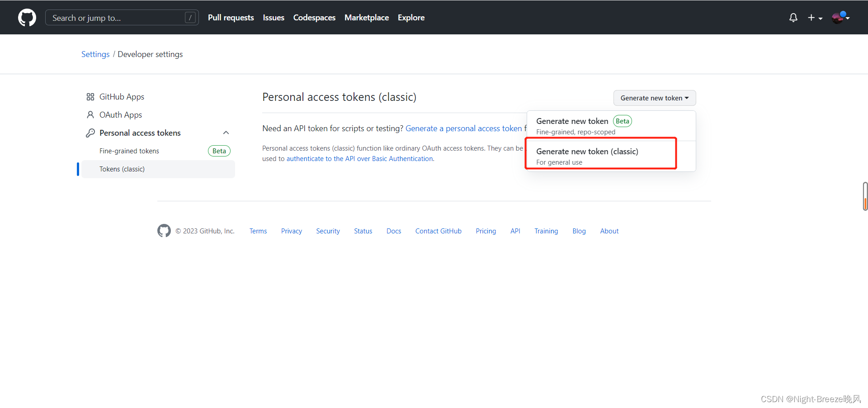This screenshot has height=408, width=868.
Task: Open Issues in top navigation
Action: tap(274, 18)
